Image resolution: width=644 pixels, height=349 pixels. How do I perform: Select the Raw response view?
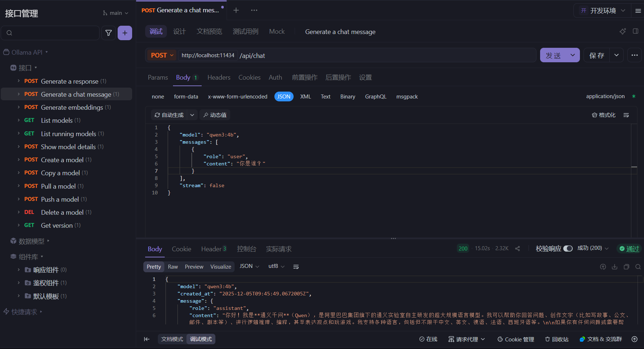tap(173, 267)
